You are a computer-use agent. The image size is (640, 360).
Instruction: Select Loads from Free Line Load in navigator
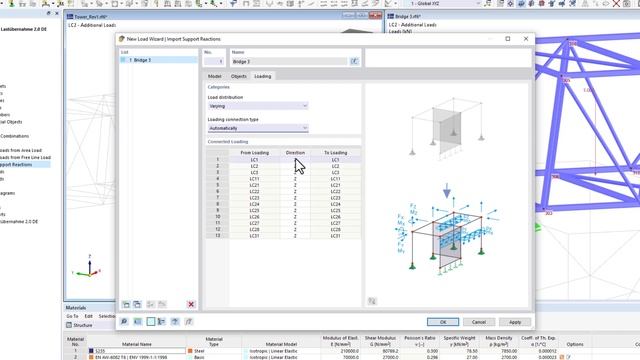point(25,157)
